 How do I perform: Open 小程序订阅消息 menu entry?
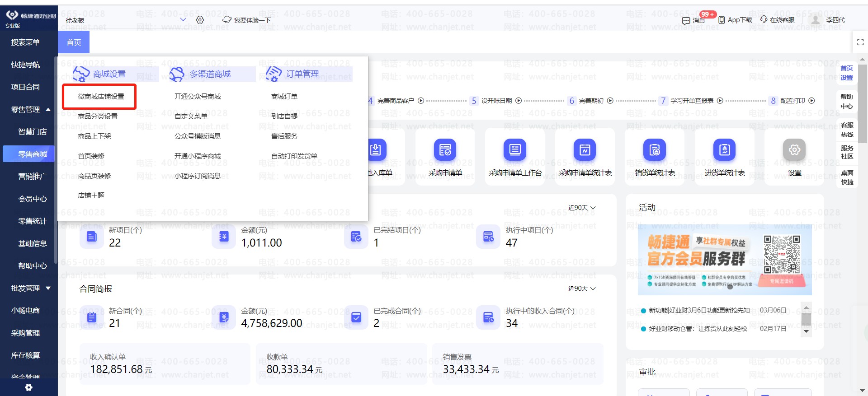[198, 176]
